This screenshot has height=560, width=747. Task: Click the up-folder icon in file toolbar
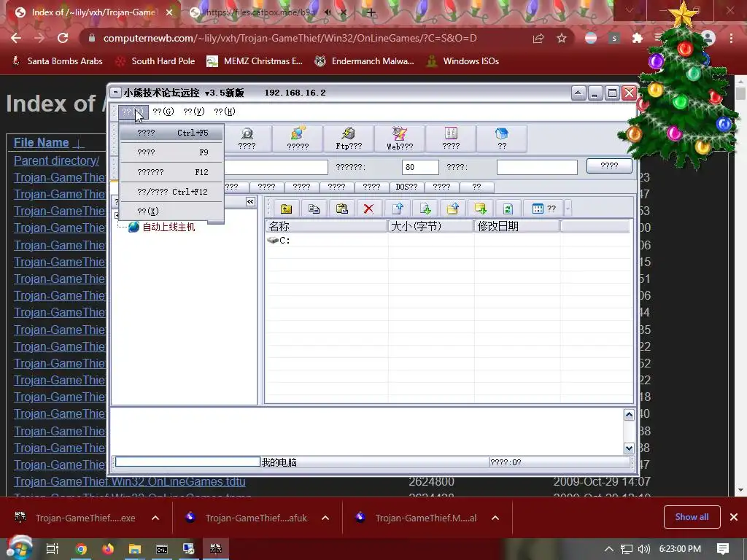tap(286, 209)
